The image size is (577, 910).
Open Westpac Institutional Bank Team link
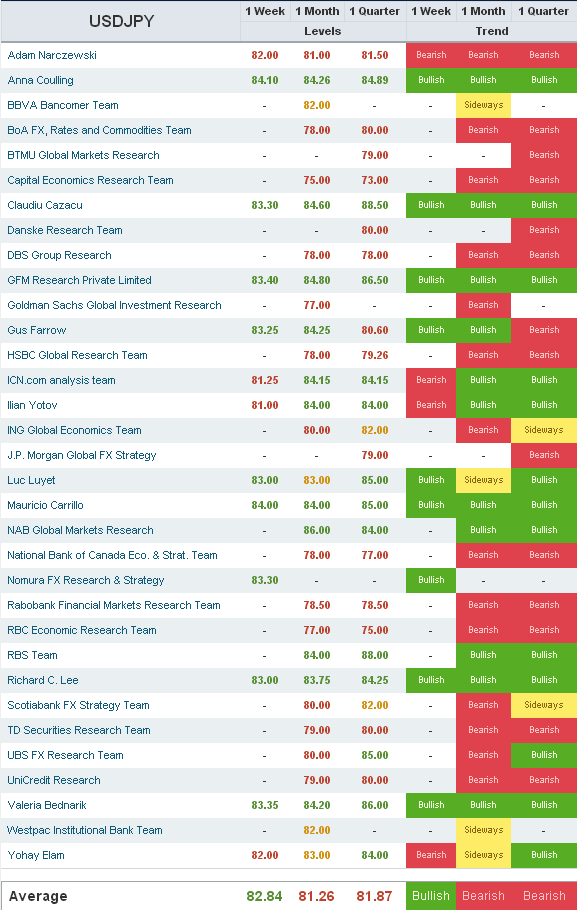pyautogui.click(x=85, y=829)
